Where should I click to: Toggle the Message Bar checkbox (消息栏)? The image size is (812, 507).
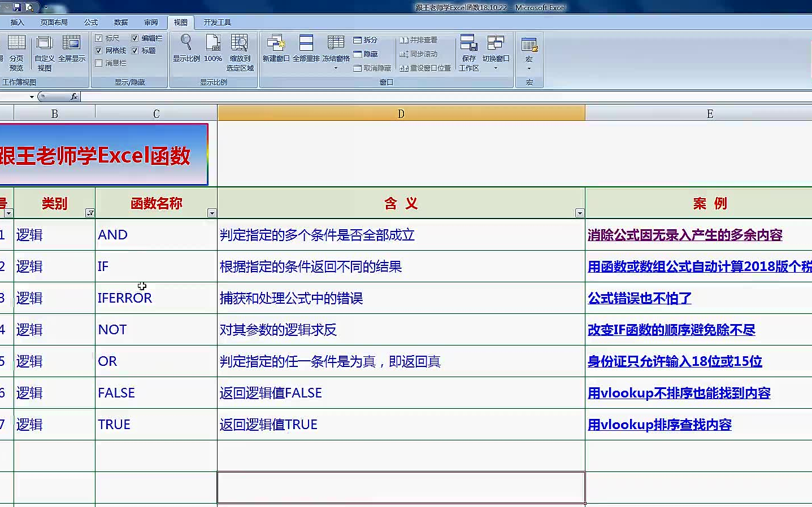point(99,63)
